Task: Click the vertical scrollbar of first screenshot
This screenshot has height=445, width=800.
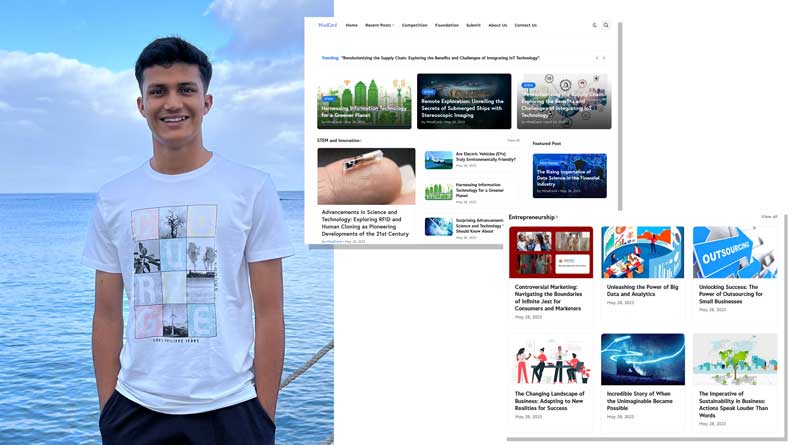Action: point(620,116)
